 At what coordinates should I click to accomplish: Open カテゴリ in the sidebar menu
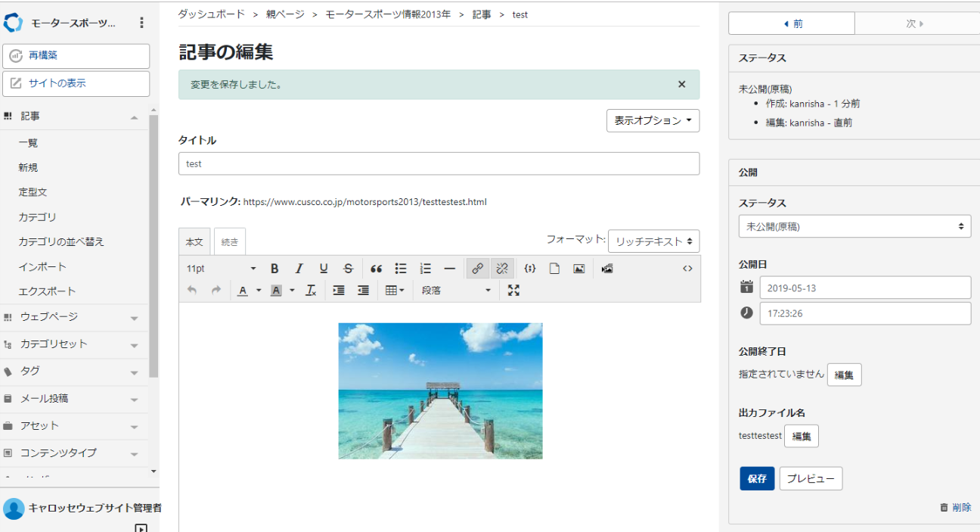coord(38,217)
